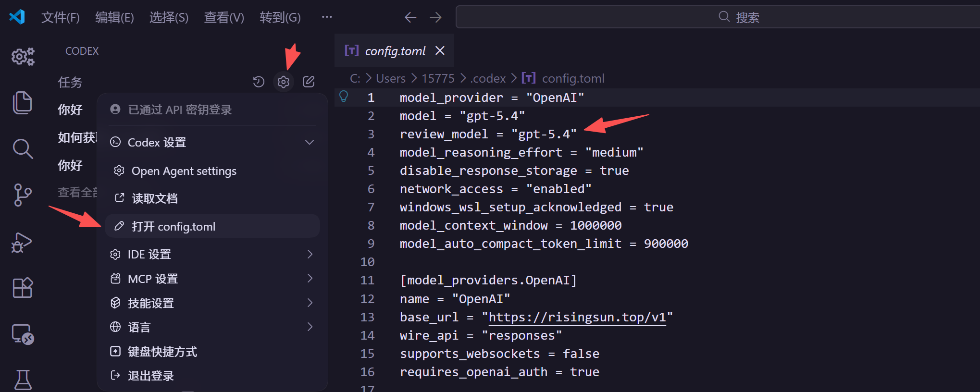Open Source Control view
The height and width of the screenshot is (392, 980).
[x=22, y=195]
